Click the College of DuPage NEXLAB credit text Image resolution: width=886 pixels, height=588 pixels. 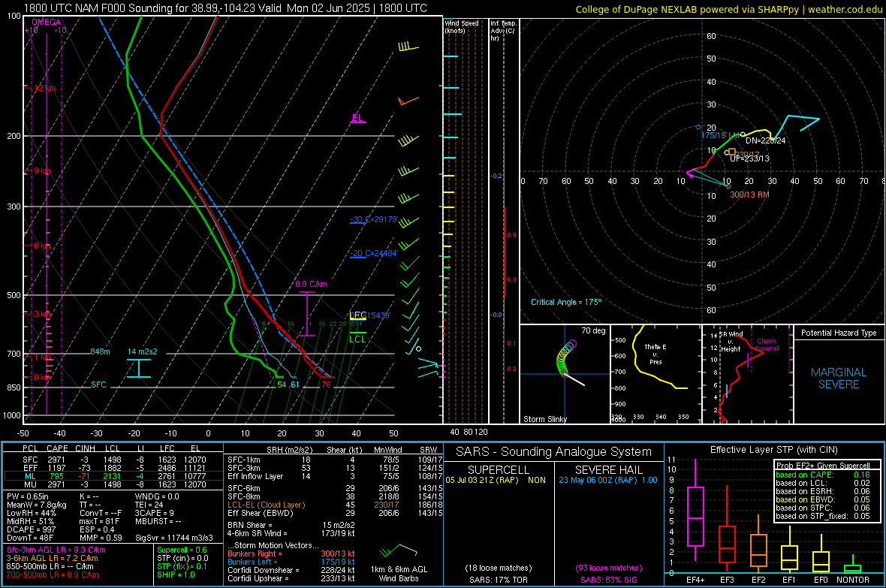728,9
